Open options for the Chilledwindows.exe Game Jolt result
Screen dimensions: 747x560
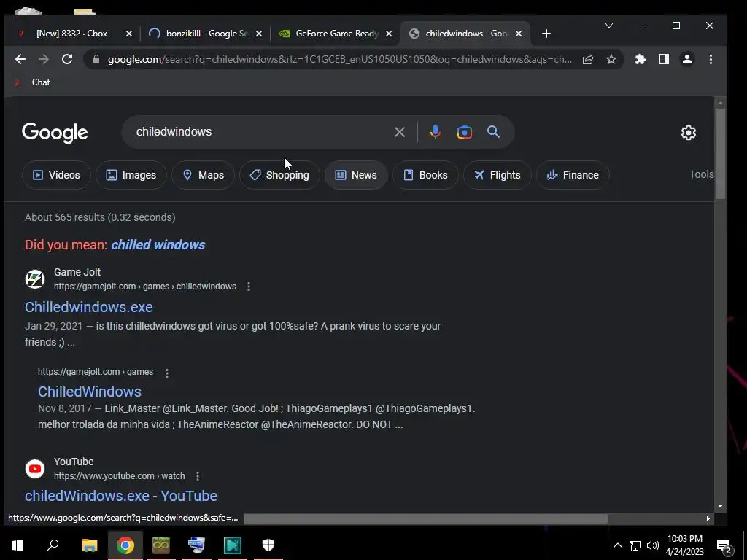tap(249, 286)
